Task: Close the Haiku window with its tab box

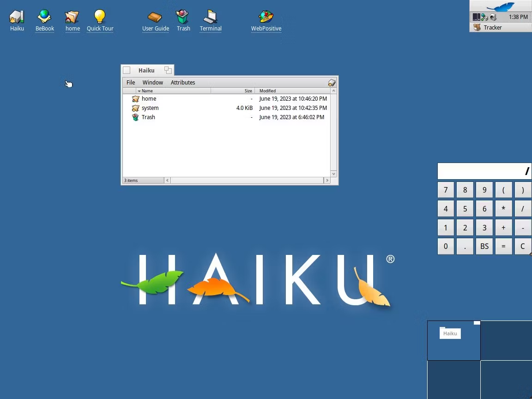Action: pos(127,70)
